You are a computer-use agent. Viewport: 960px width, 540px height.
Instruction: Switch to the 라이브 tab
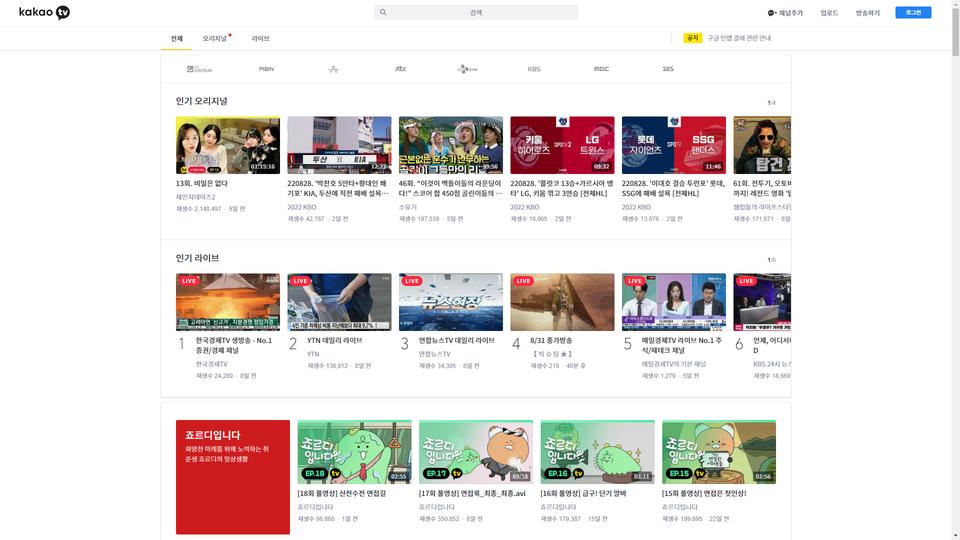pos(260,39)
